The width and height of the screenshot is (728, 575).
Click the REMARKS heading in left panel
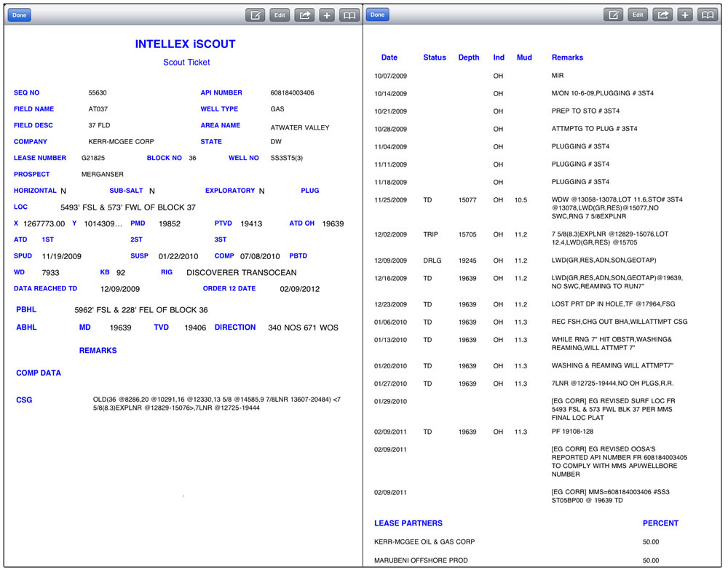click(x=98, y=351)
